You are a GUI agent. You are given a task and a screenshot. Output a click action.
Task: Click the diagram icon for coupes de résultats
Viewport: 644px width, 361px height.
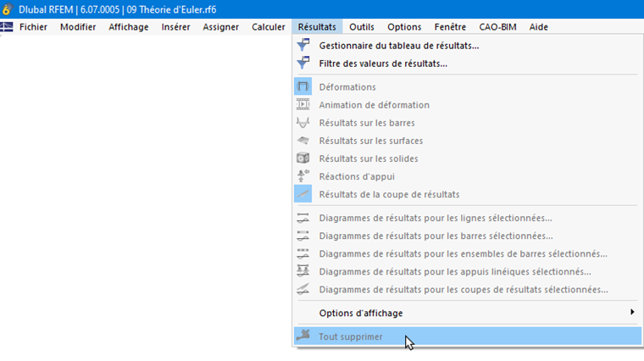303,289
